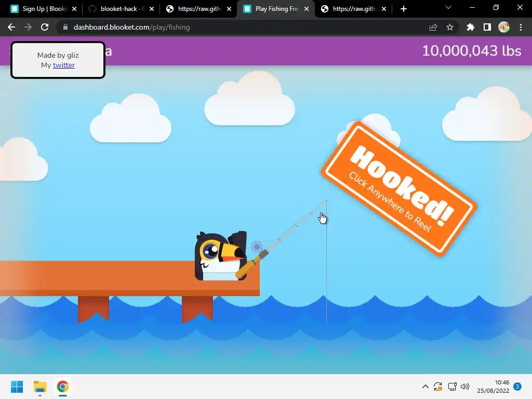Close the last raw.github tab
532x399 pixels.
[x=384, y=9]
